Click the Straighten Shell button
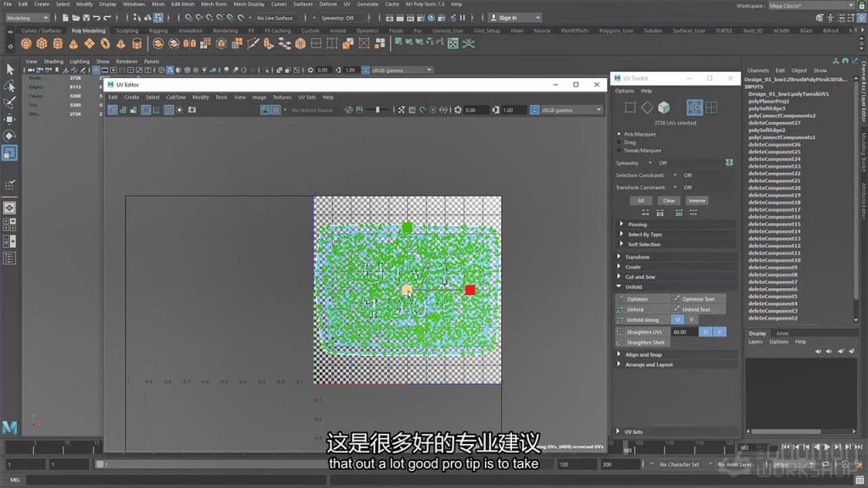 click(x=643, y=342)
